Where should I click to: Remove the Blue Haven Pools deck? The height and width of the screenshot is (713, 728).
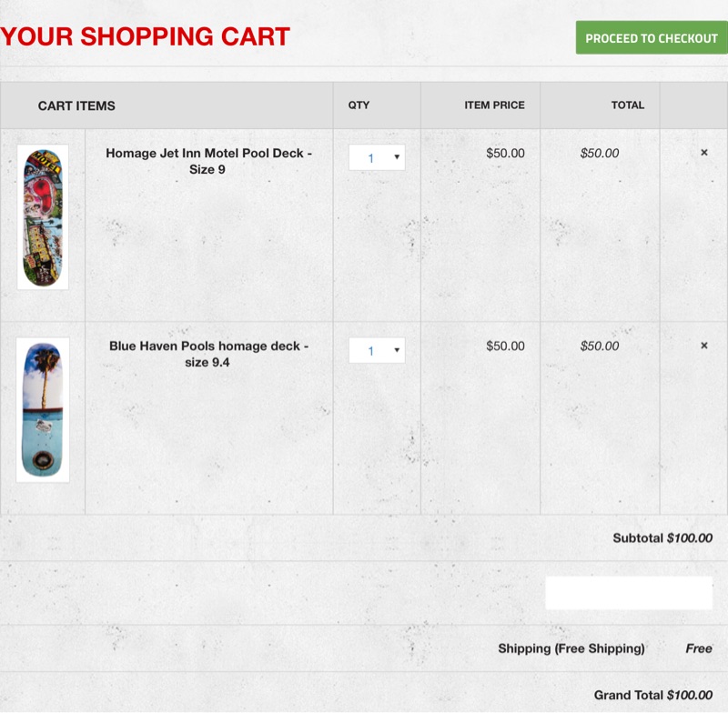(x=703, y=346)
